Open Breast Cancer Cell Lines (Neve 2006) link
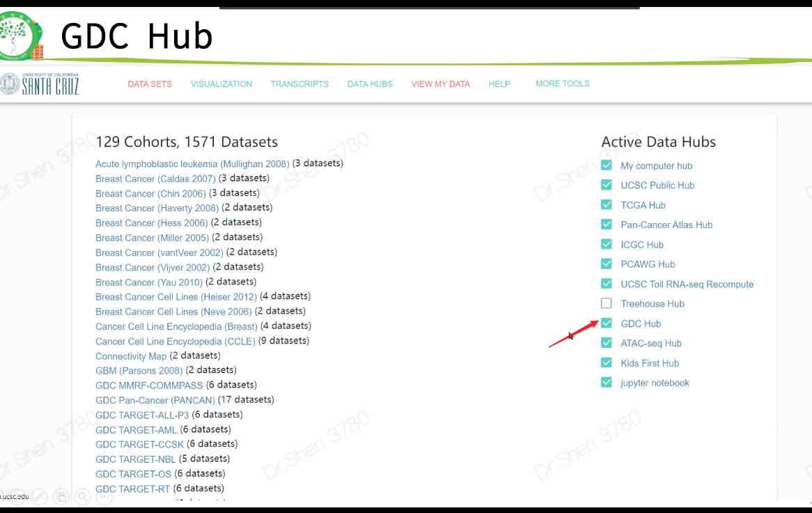This screenshot has width=812, height=513. pos(173,312)
